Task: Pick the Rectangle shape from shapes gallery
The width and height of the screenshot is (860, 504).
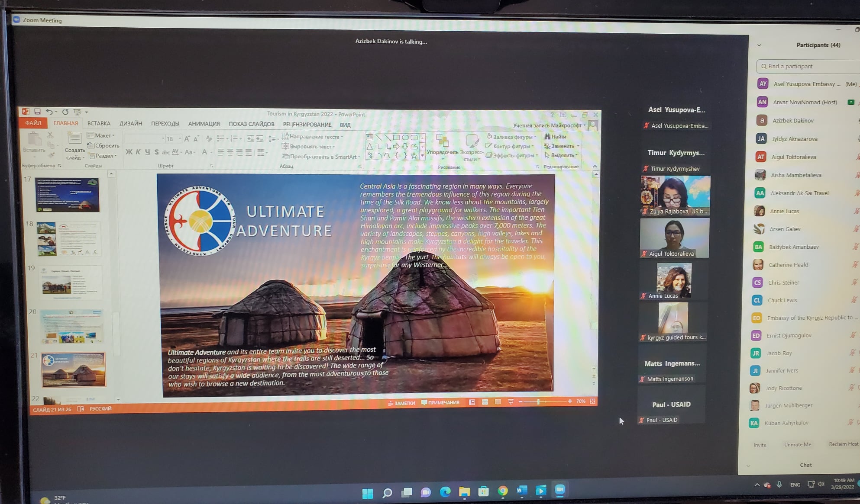Action: pos(396,137)
